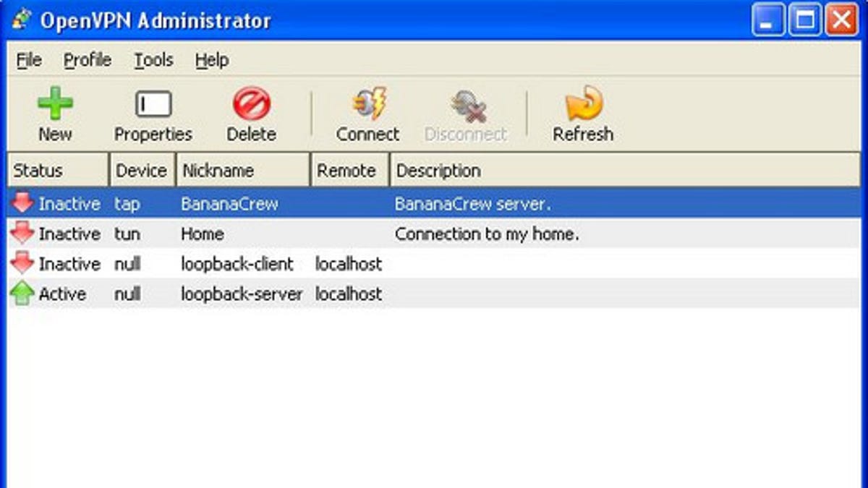
Task: Click the 'Connection to my home.' description
Action: (487, 234)
